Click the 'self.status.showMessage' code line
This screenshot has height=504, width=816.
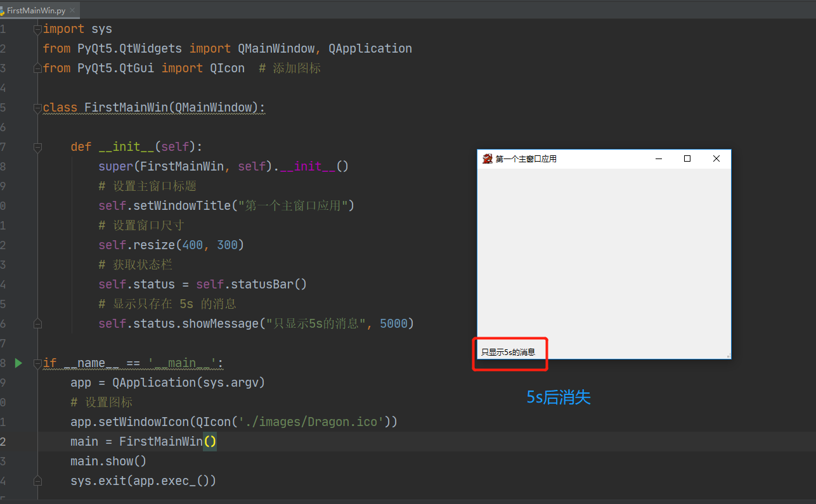coord(256,324)
